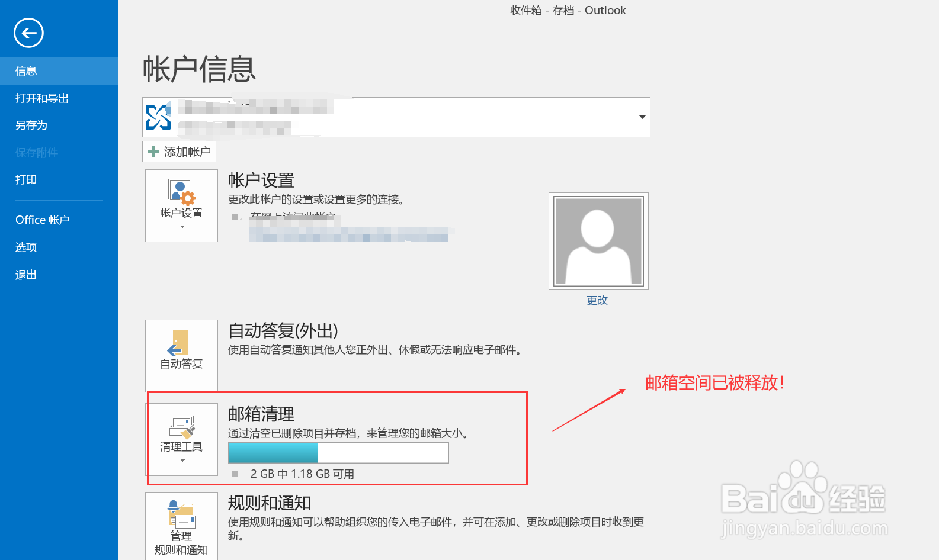939x560 pixels.
Task: Click the green plus icon for adding account
Action: click(153, 152)
